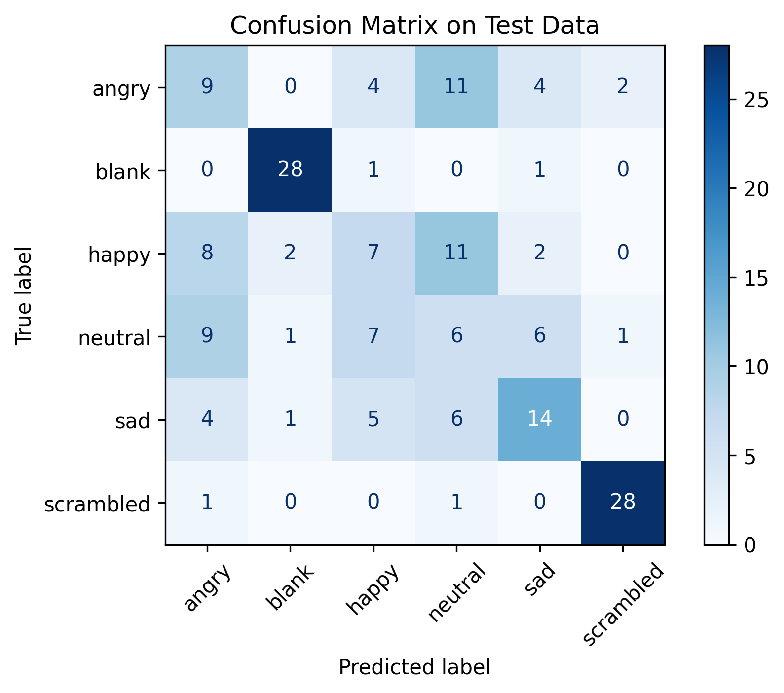Image resolution: width=784 pixels, height=693 pixels.
Task: Click the cell with true angry, predicted scrambled
Action: 623,87
